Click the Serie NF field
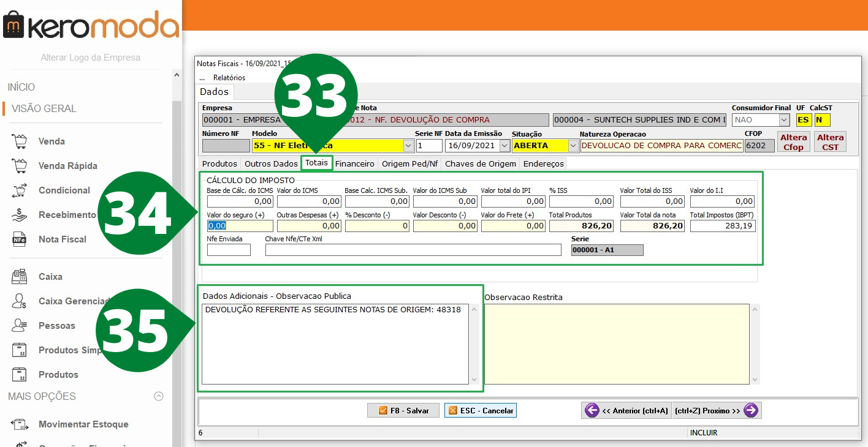Image resolution: width=868 pixels, height=447 pixels. click(x=429, y=146)
